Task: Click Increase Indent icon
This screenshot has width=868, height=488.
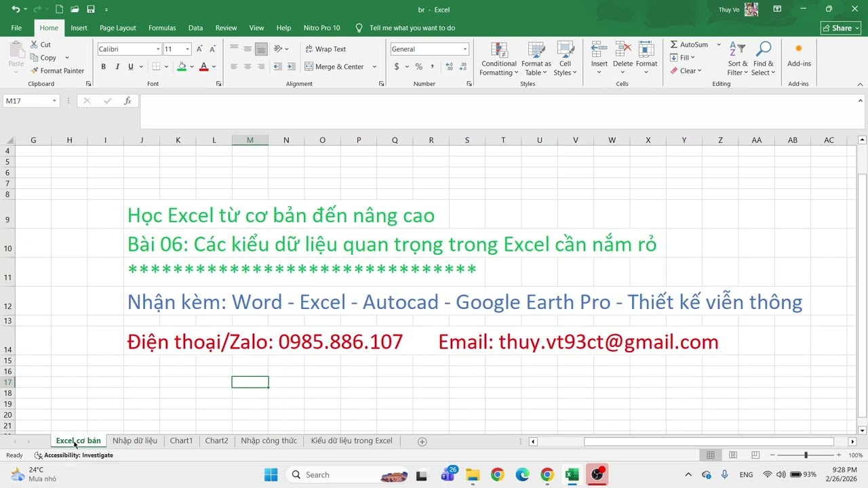Action: tap(292, 66)
